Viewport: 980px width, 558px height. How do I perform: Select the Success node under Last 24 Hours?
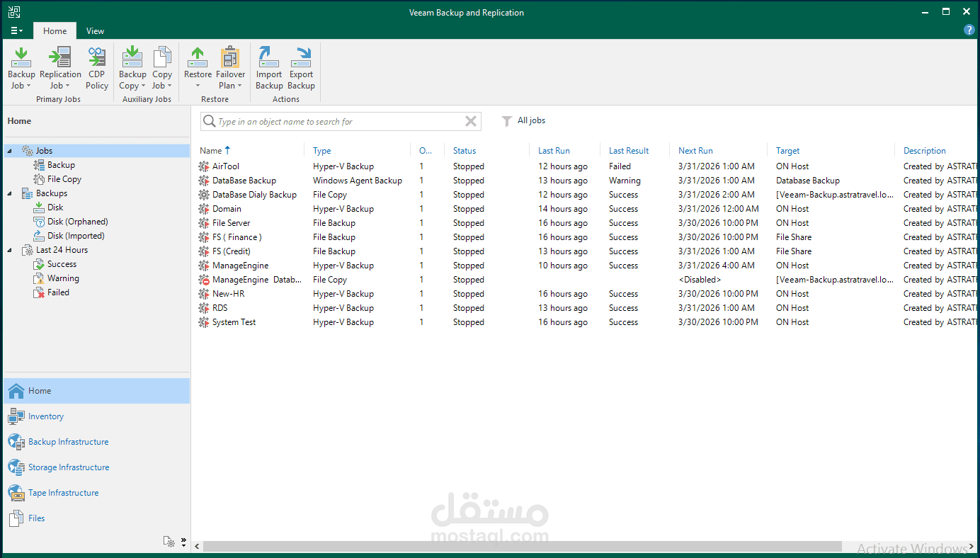coord(55,264)
